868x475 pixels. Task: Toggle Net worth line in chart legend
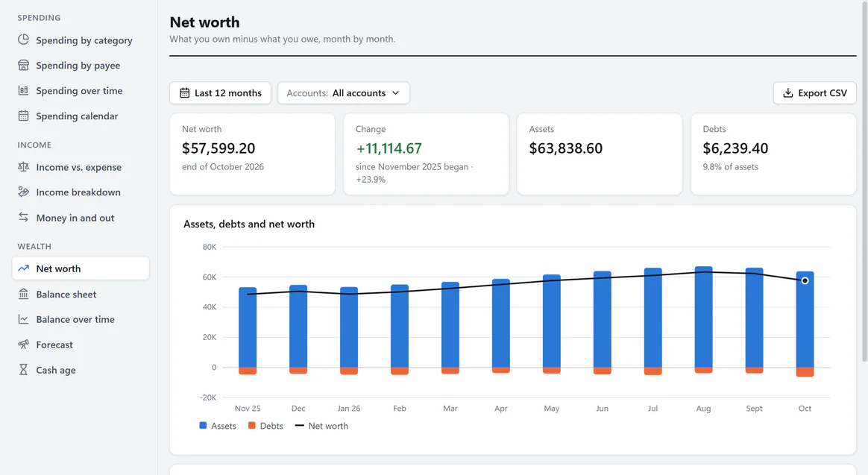click(x=321, y=426)
